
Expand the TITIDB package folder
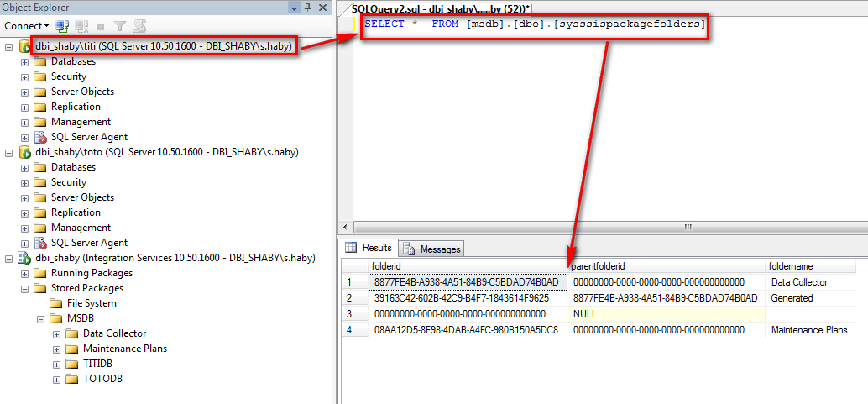click(x=56, y=364)
